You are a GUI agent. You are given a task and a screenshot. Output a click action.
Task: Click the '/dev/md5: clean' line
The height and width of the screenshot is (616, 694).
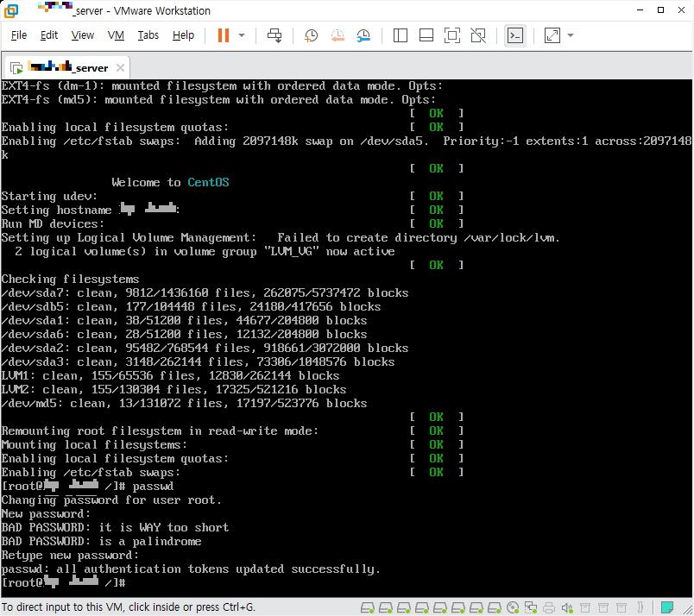184,404
